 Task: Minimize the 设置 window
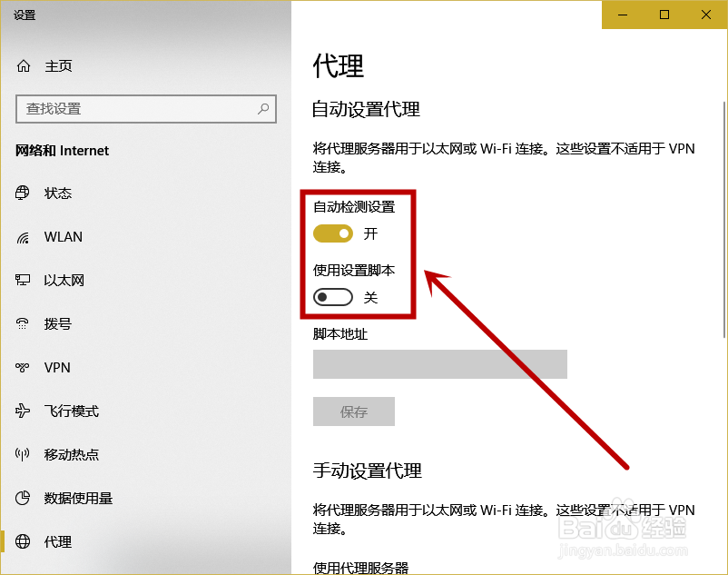[624, 15]
